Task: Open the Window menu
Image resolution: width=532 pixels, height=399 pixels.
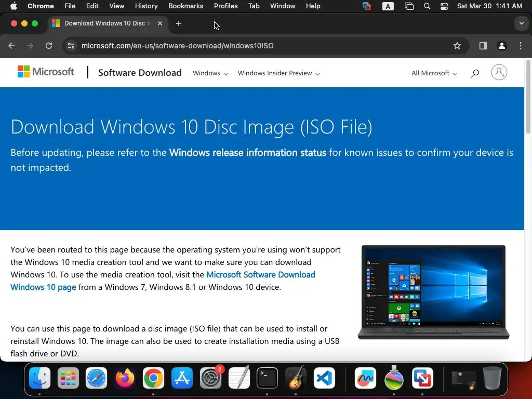Action: pos(283,6)
